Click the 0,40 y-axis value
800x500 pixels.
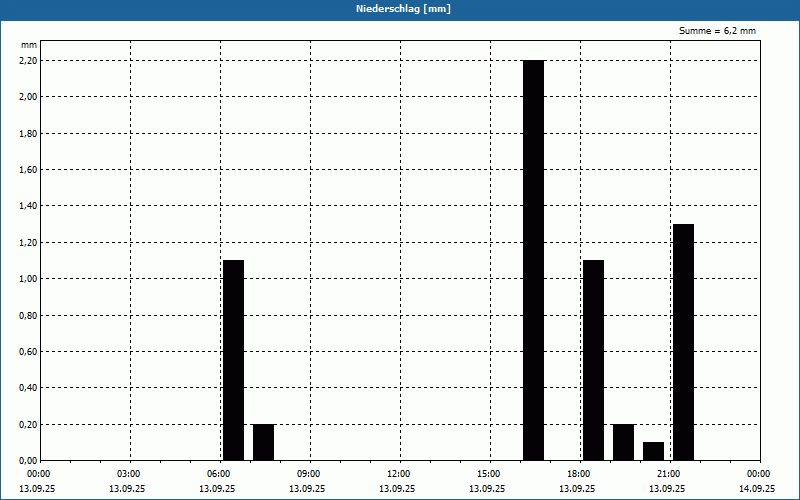[28, 388]
